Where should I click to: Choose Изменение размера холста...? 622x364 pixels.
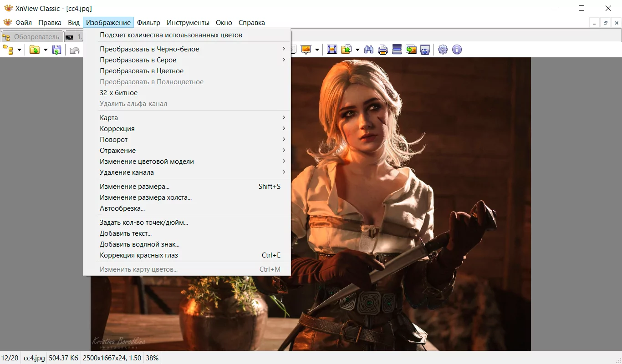[187, 197]
